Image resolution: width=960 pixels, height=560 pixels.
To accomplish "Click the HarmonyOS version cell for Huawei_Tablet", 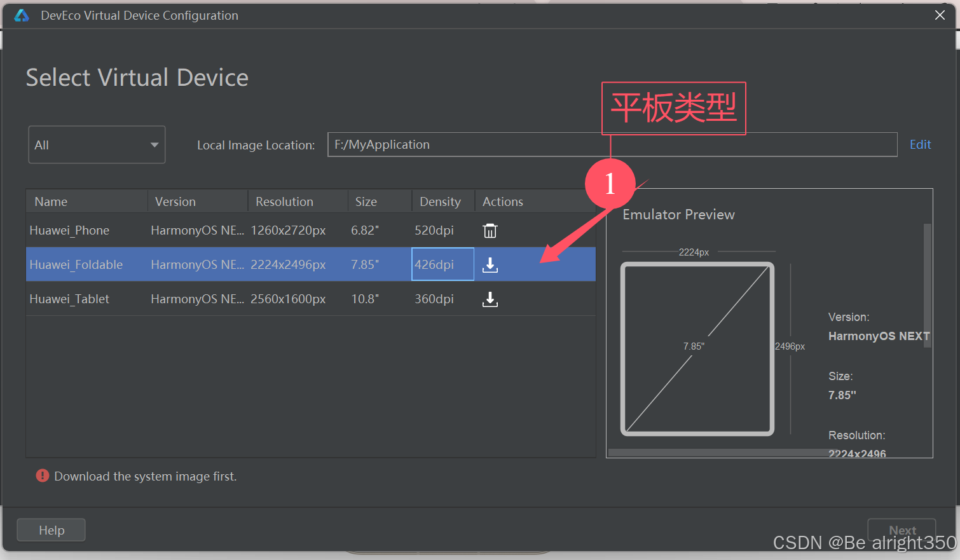I will point(197,299).
